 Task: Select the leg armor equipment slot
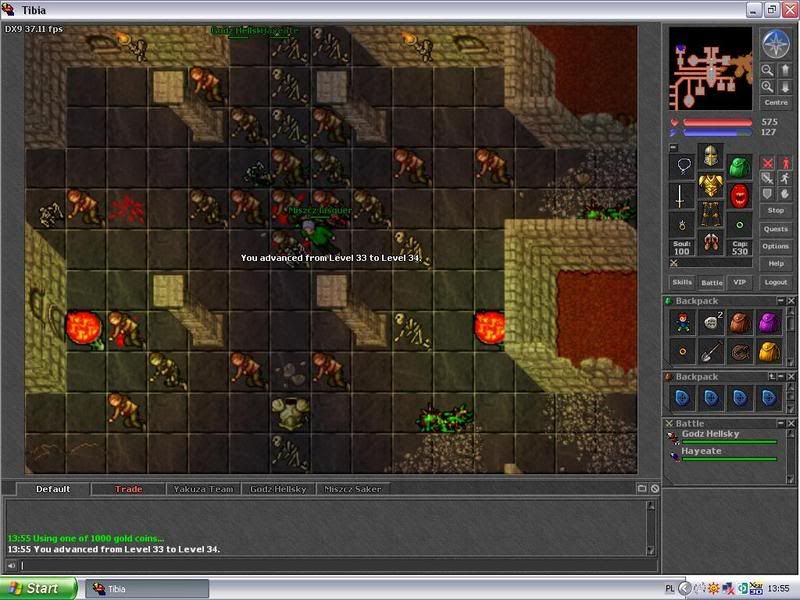(710, 214)
